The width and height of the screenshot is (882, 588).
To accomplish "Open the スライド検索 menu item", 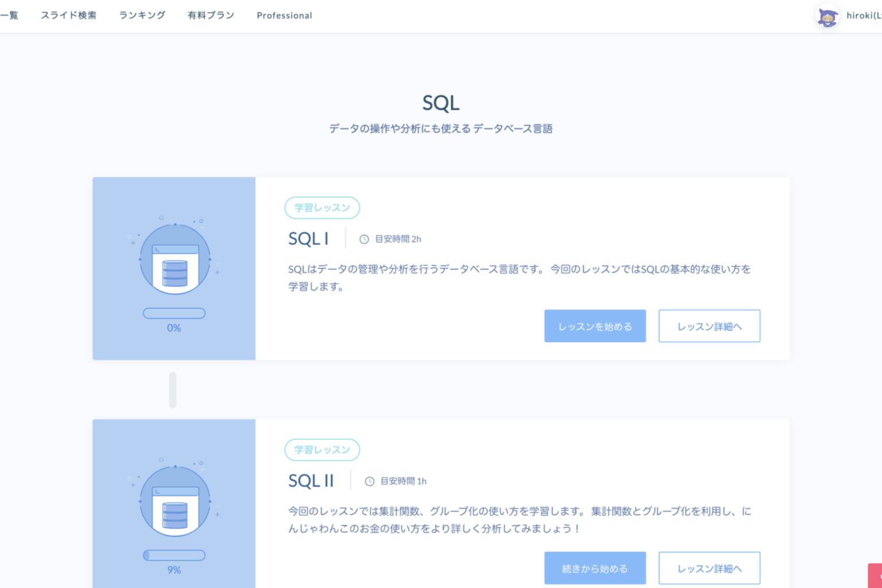I will 68,16.
